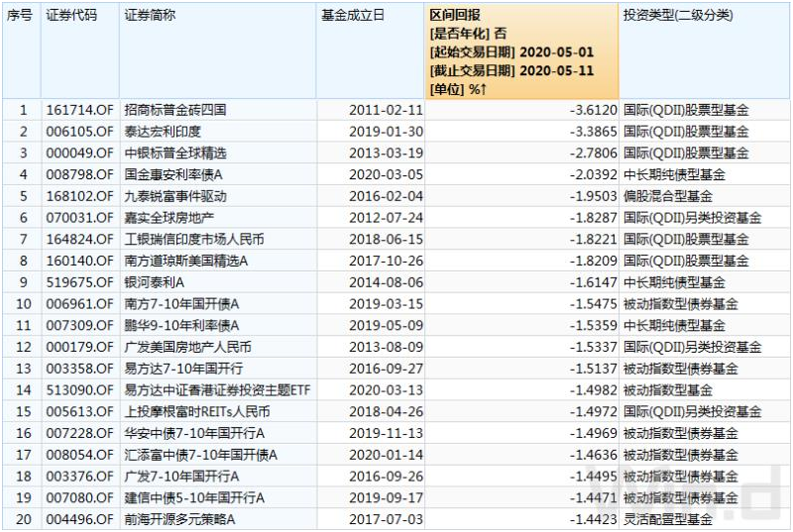Select inception date 2017-07-03

click(386, 519)
